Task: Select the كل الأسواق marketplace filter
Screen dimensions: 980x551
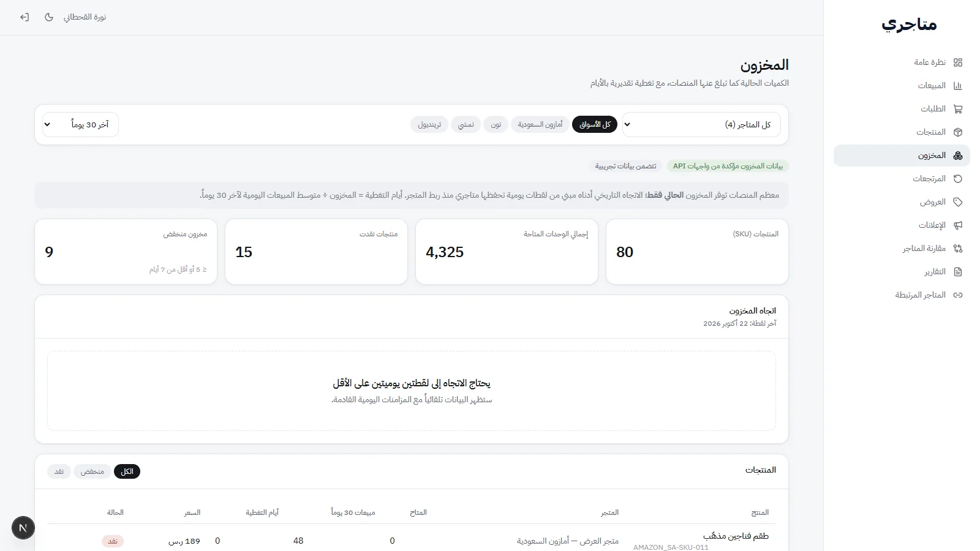Action: tap(595, 124)
